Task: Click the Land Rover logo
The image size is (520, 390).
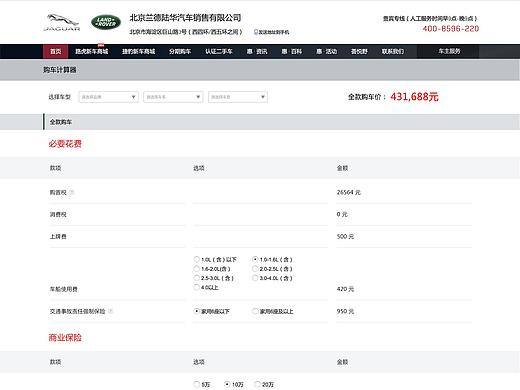Action: click(x=106, y=22)
